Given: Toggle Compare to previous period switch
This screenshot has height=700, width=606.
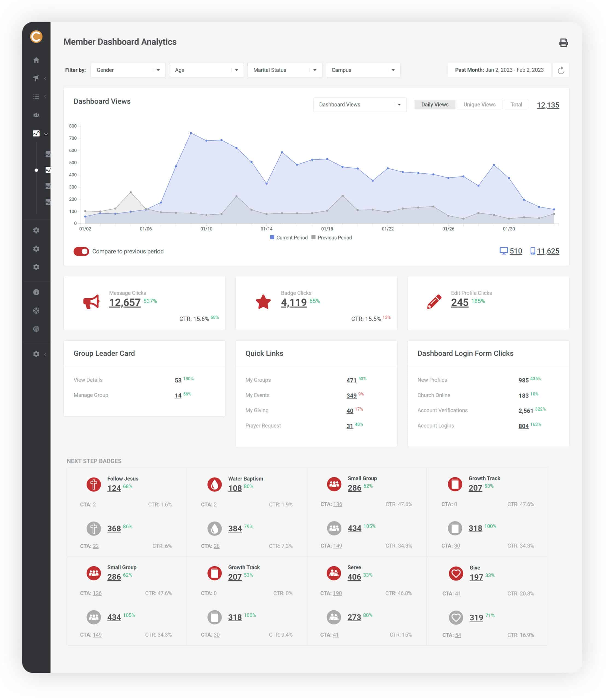Looking at the screenshot, I should click(81, 251).
